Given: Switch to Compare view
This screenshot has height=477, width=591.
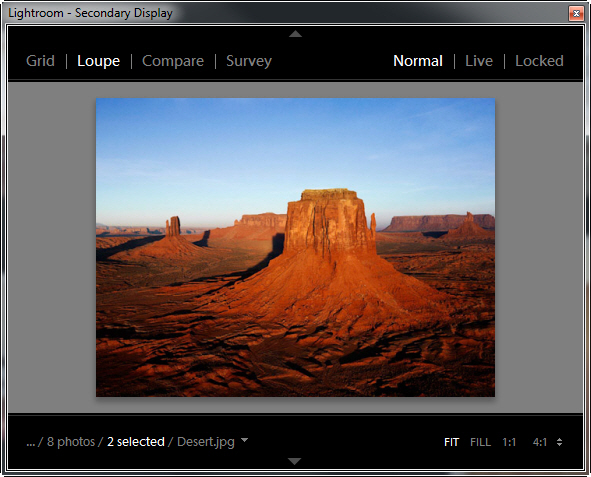Looking at the screenshot, I should click(173, 61).
